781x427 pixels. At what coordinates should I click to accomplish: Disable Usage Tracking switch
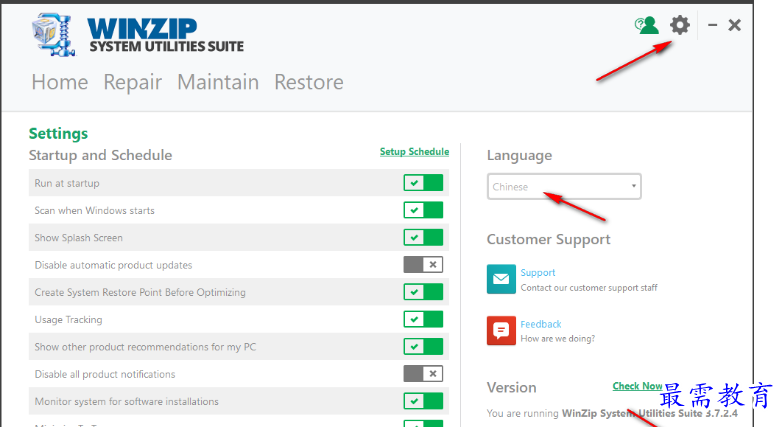[423, 319]
